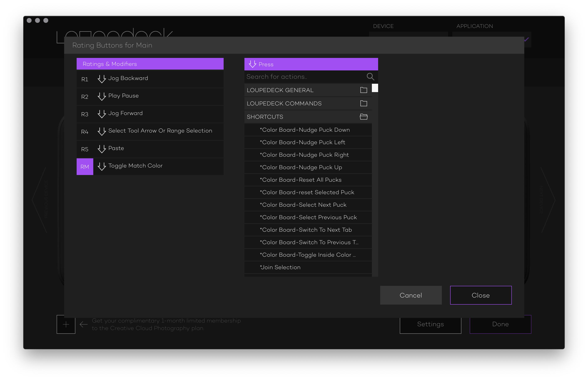Select the RM button row label
The image size is (588, 380).
coord(85,167)
